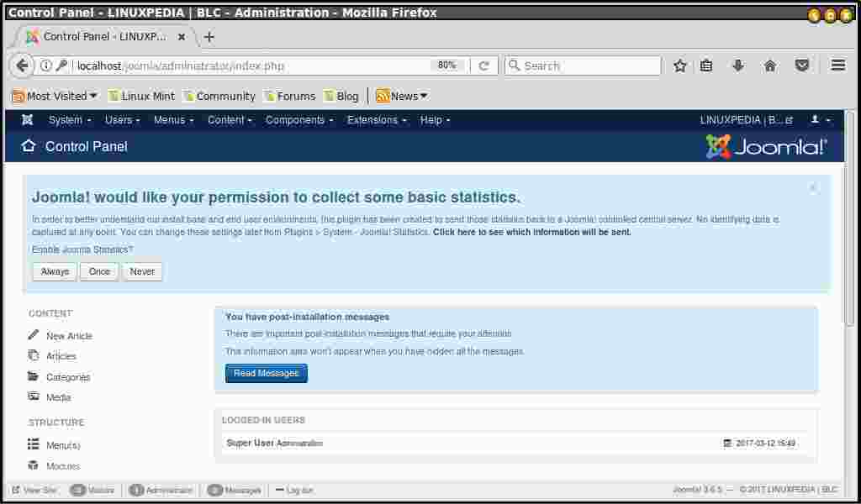
Task: Open the Categories folder icon
Action: point(34,376)
